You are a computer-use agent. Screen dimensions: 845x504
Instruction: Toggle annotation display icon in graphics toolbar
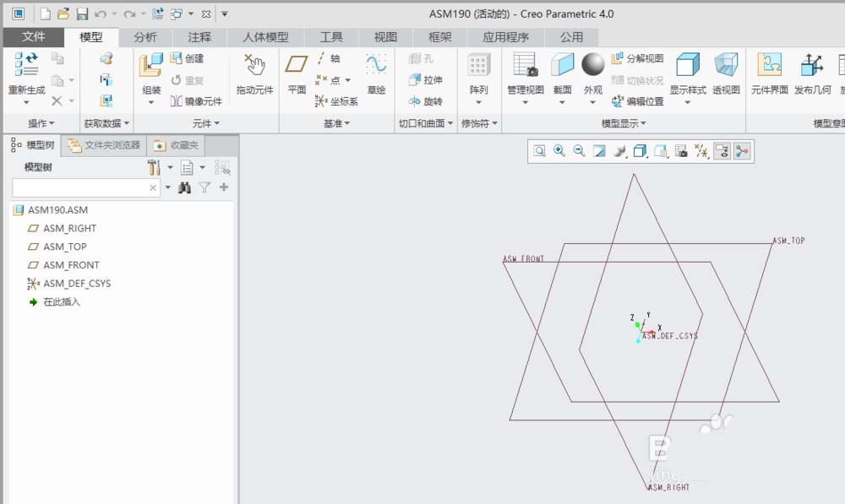(x=722, y=151)
